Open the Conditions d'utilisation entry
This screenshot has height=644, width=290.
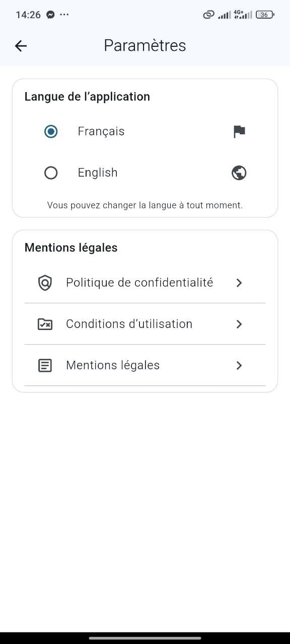pos(129,324)
